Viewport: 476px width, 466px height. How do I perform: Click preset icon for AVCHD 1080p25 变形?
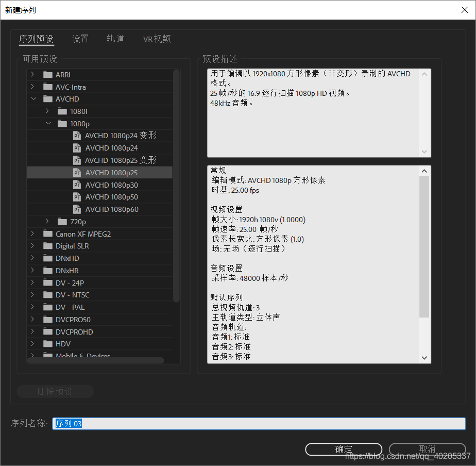click(x=77, y=160)
